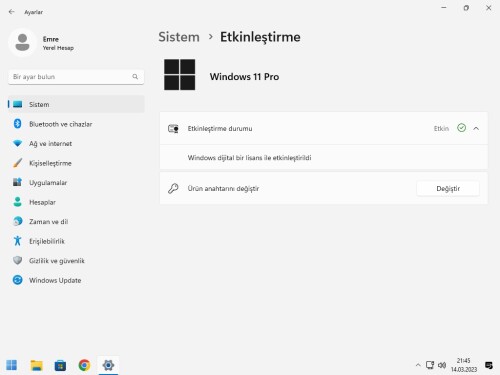
Task: Focus the 'Bir ayar bulun' search field
Action: coord(76,77)
